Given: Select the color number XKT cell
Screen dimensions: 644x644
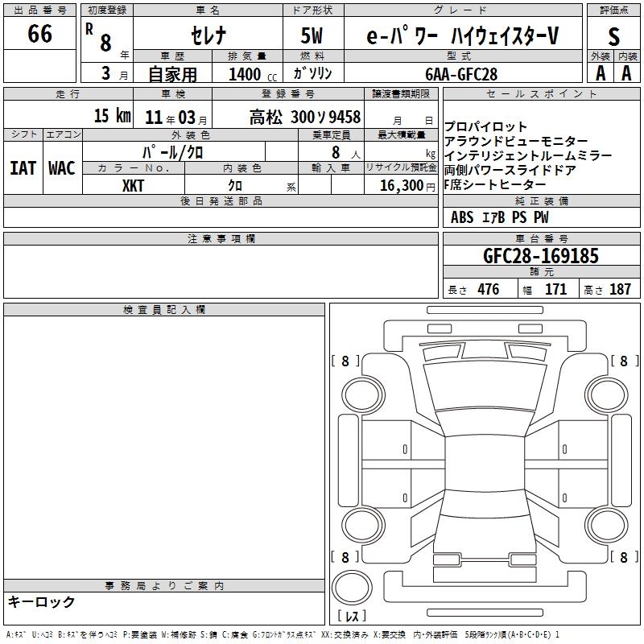Looking at the screenshot, I should coord(134,185).
